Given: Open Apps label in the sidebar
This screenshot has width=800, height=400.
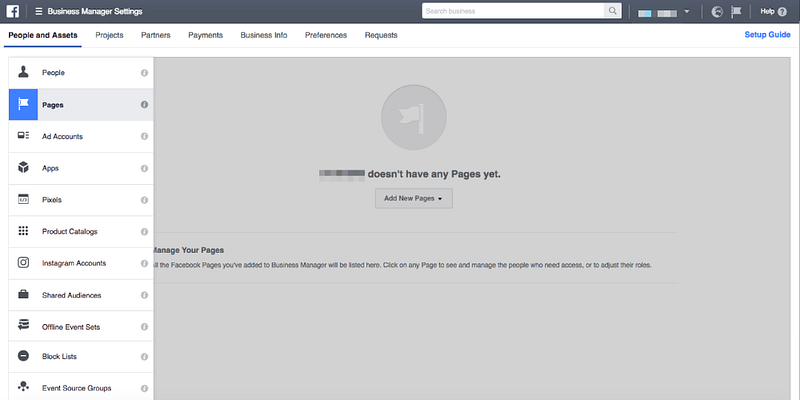Looking at the screenshot, I should pos(50,168).
